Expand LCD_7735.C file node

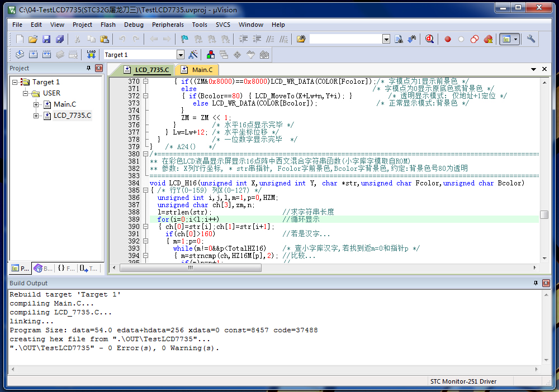pos(36,116)
